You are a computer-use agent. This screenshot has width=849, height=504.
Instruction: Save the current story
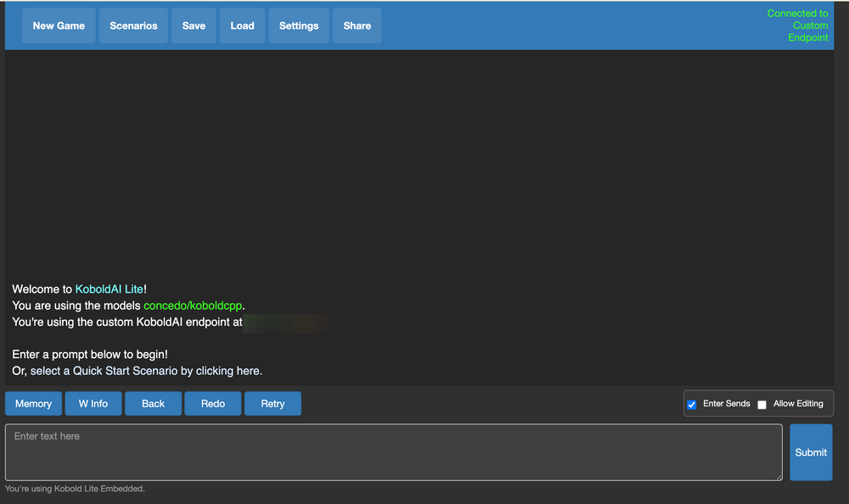(x=194, y=25)
